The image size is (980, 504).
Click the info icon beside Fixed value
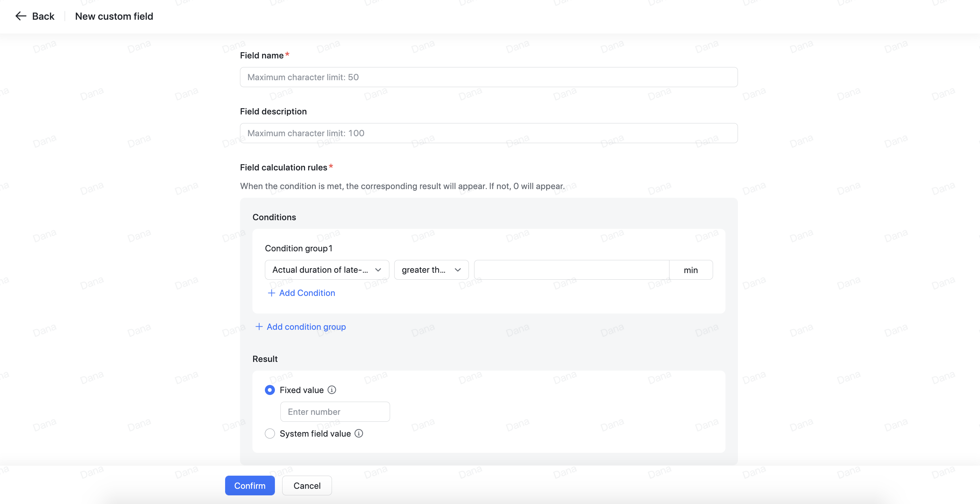coord(332,390)
